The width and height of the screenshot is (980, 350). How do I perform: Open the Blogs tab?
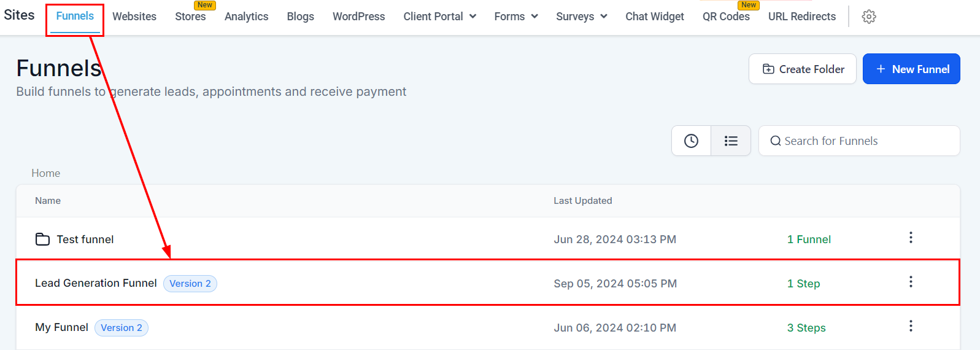pos(301,17)
